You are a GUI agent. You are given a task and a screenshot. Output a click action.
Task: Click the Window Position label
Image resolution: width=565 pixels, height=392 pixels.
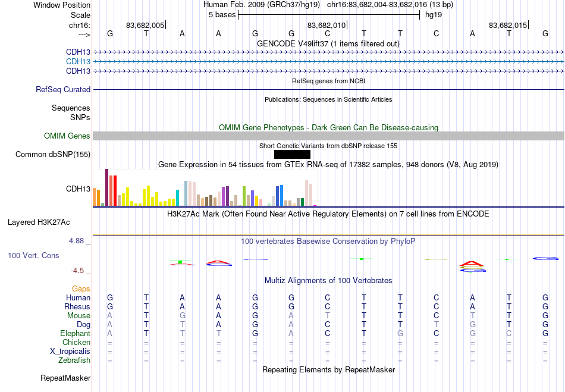(62, 5)
